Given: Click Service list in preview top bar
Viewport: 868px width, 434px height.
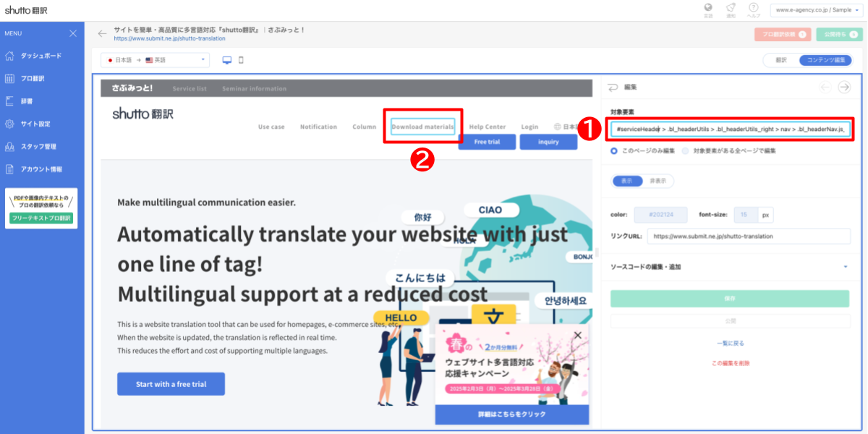Looking at the screenshot, I should pos(190,89).
